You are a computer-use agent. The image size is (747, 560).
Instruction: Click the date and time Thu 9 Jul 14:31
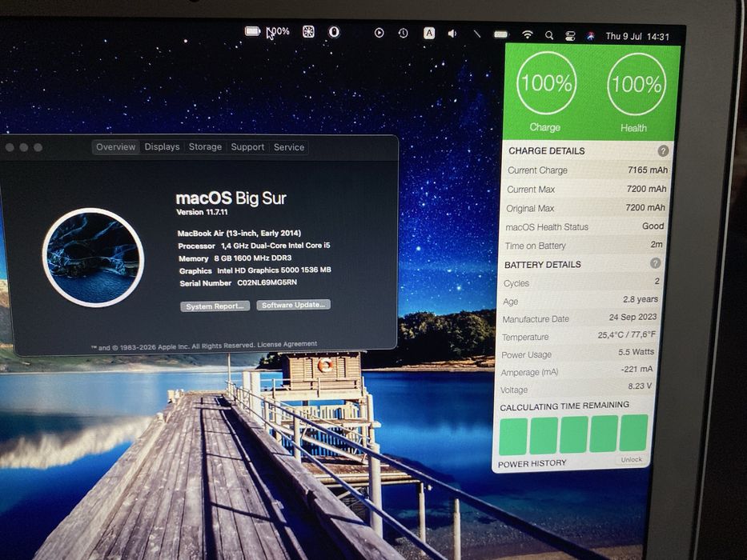click(637, 36)
